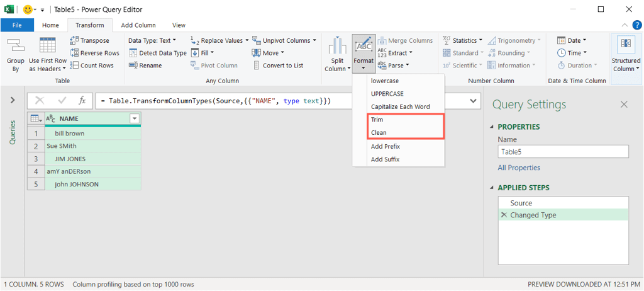
Task: Select the Source applied step
Action: 563,203
